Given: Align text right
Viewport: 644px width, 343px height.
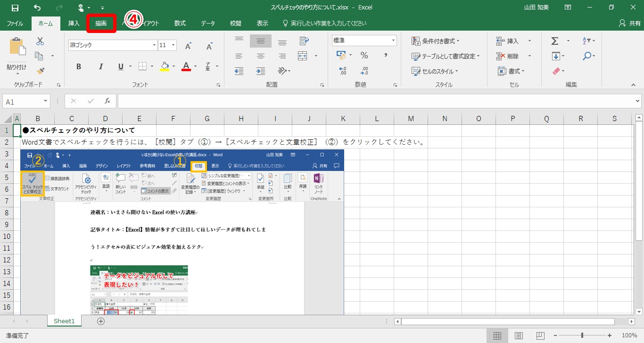Looking at the screenshot, I should [x=282, y=56].
